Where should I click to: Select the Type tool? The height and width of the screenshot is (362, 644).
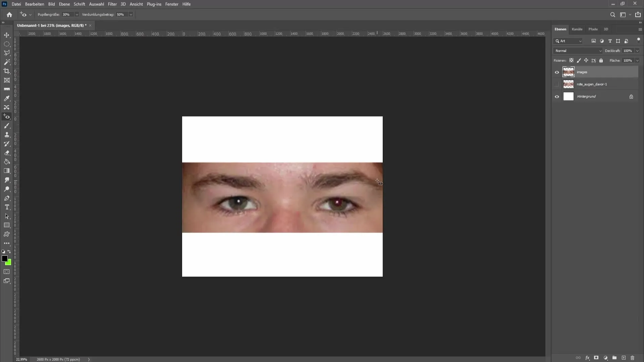[7, 207]
